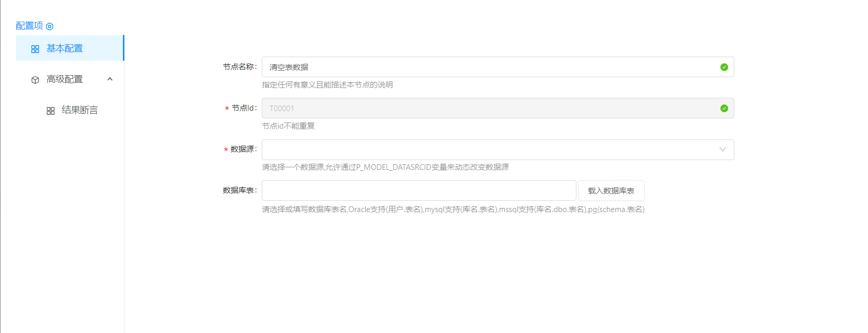Open the 结果断言 submenu item
Viewport: 868px width, 333px height.
click(80, 110)
